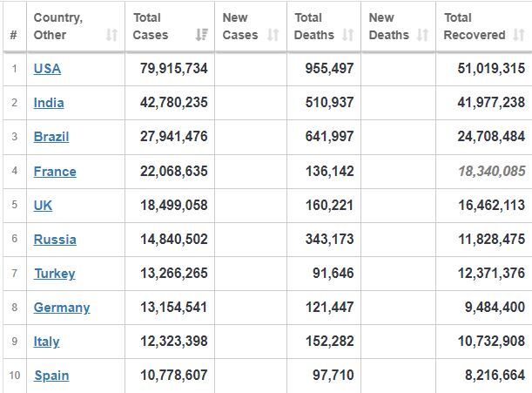Select USA recovered 51,019,315
Viewport: 532px width, 393px height.
[491, 68]
